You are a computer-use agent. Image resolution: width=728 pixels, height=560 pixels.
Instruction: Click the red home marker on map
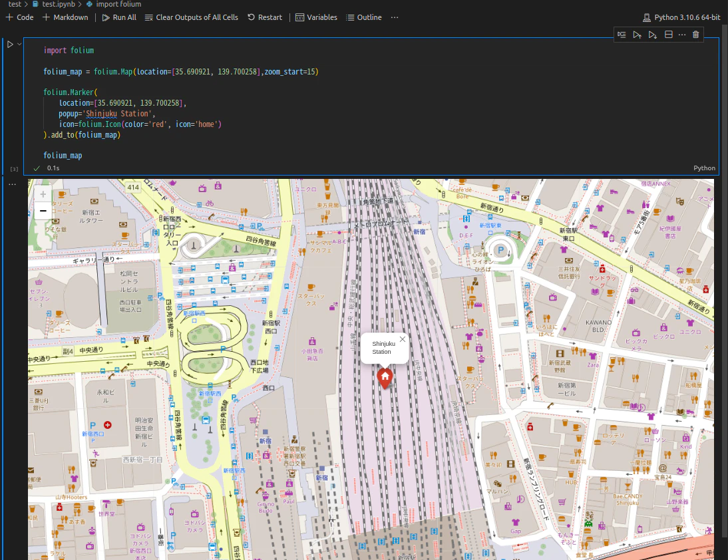pos(385,378)
